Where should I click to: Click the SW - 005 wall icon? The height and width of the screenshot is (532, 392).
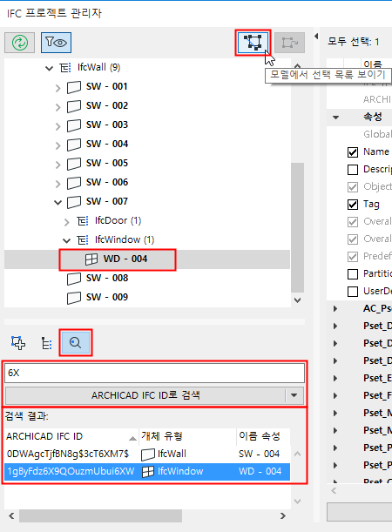coord(74,164)
